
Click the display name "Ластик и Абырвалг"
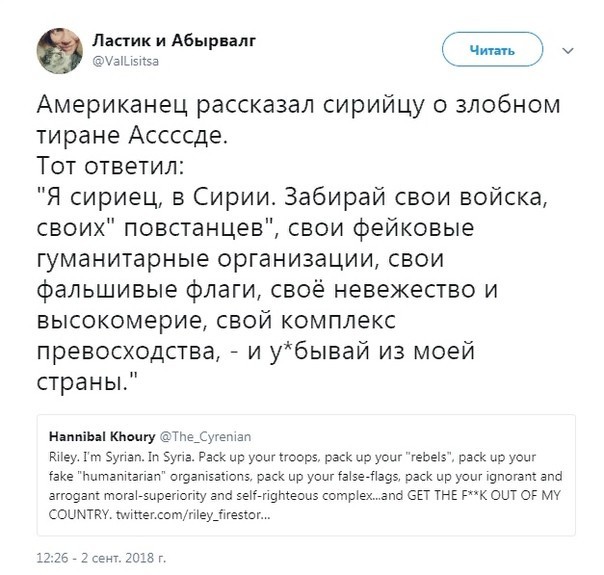[164, 40]
